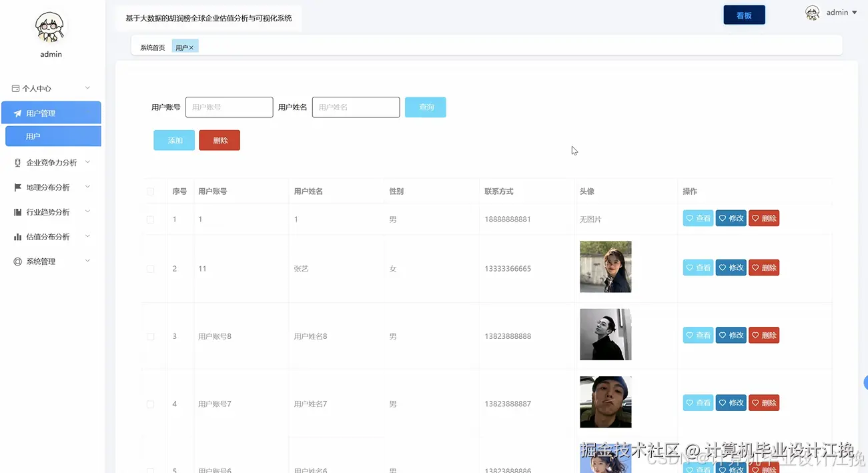Click 修改 button for row 1

pyautogui.click(x=731, y=218)
